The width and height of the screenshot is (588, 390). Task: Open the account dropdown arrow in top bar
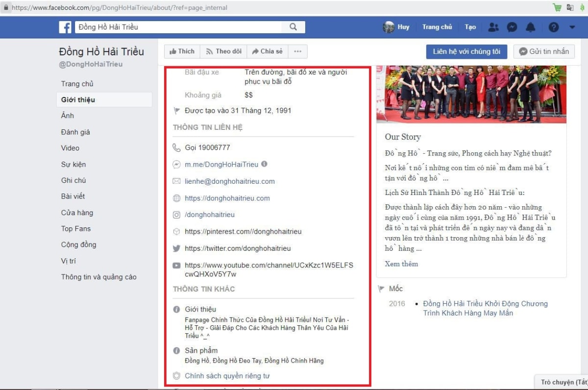pos(572,27)
